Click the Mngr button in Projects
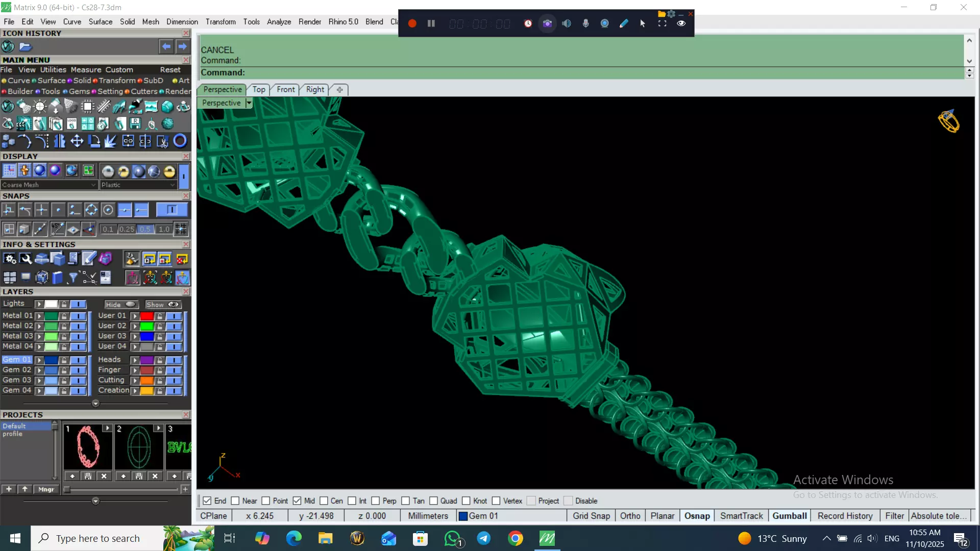Viewport: 980px width, 551px height. pyautogui.click(x=46, y=489)
